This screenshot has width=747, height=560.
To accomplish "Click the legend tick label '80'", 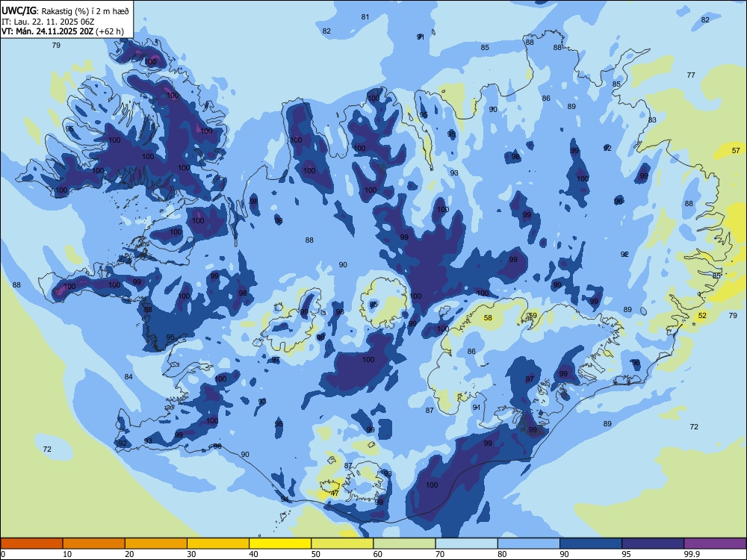I will 502,554.
